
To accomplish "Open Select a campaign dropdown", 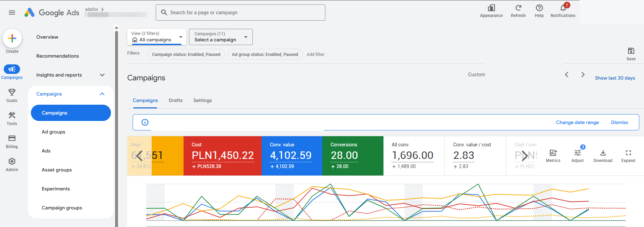I will (x=221, y=37).
